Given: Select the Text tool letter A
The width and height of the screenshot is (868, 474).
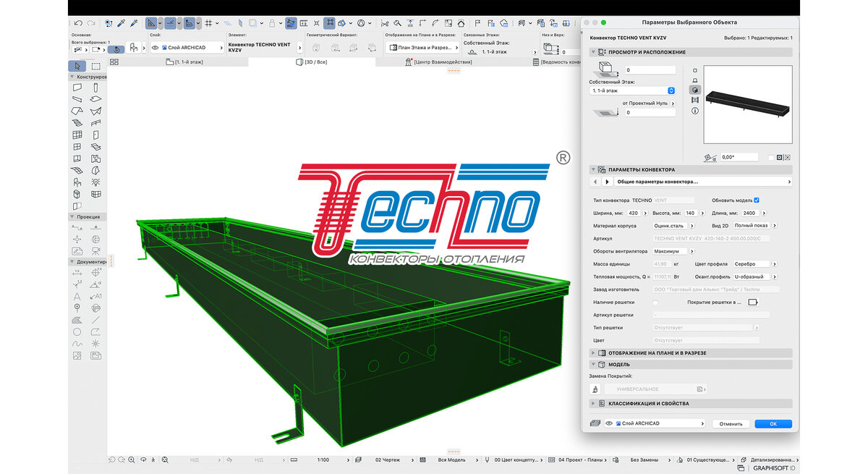Looking at the screenshot, I should coord(77,296).
